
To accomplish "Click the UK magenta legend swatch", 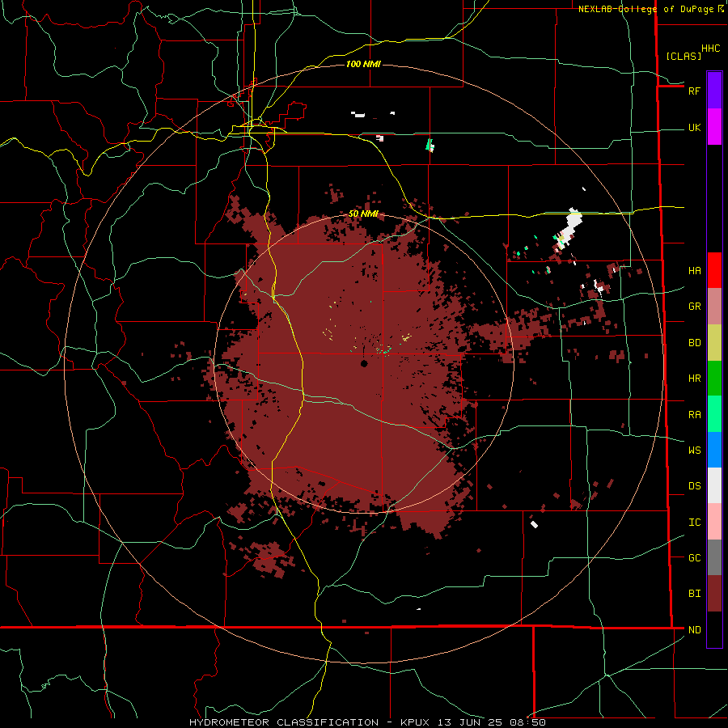I will point(714,127).
